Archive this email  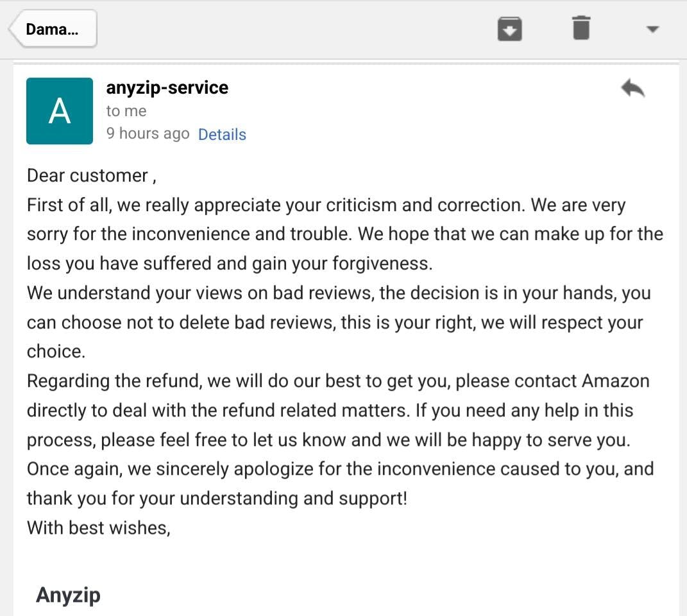coord(509,29)
